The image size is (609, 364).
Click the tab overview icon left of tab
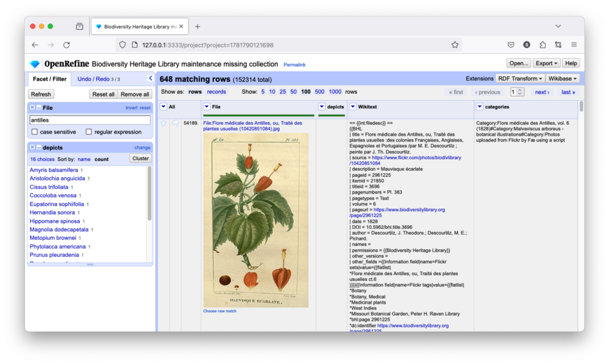tap(80, 27)
